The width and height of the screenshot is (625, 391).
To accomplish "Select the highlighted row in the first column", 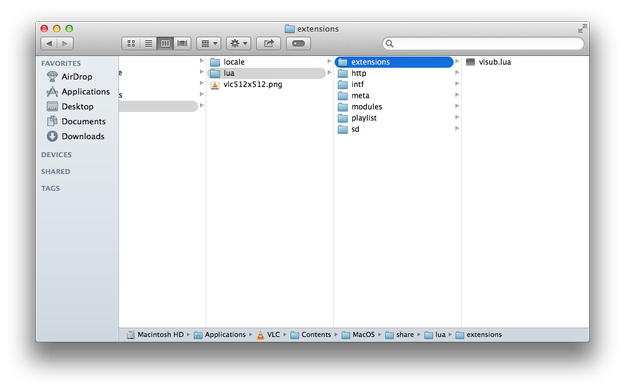I will tap(158, 106).
